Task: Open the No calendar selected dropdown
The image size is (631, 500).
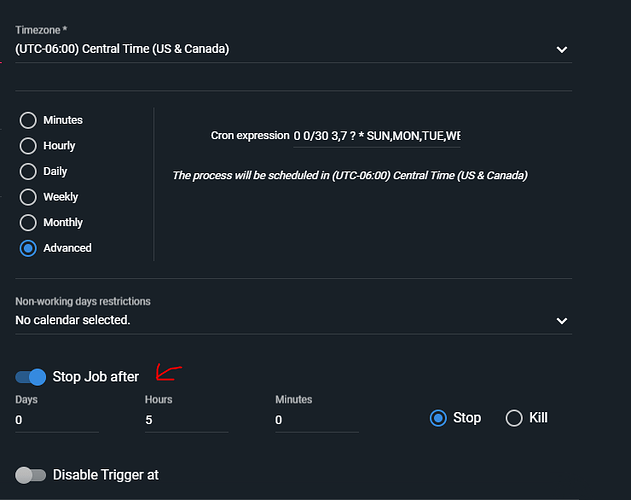Action: 293,320
